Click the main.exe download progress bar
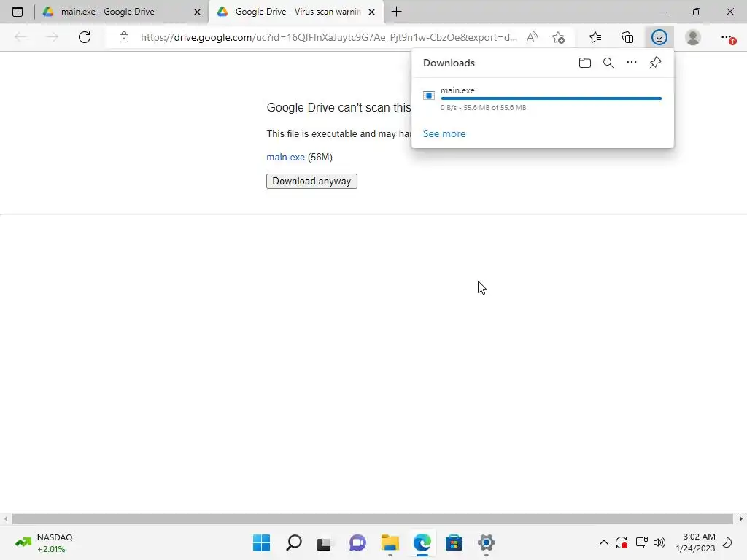Screen dimensions: 747x560 (x=551, y=98)
